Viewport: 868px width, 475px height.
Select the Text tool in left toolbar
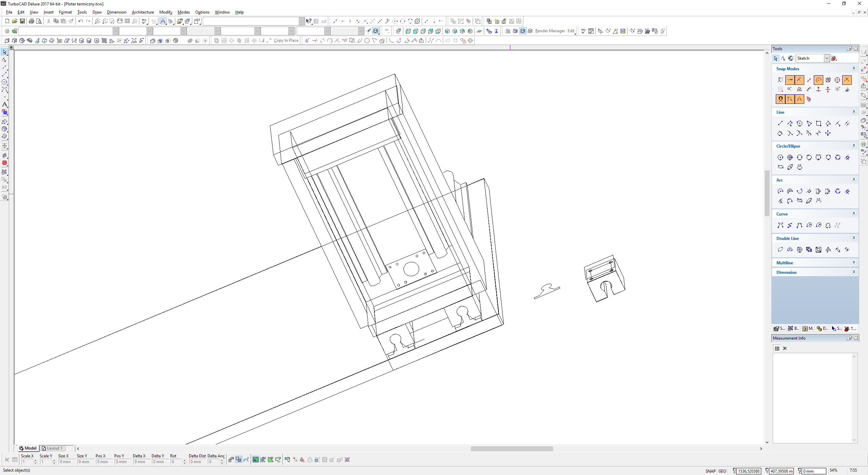[4, 104]
